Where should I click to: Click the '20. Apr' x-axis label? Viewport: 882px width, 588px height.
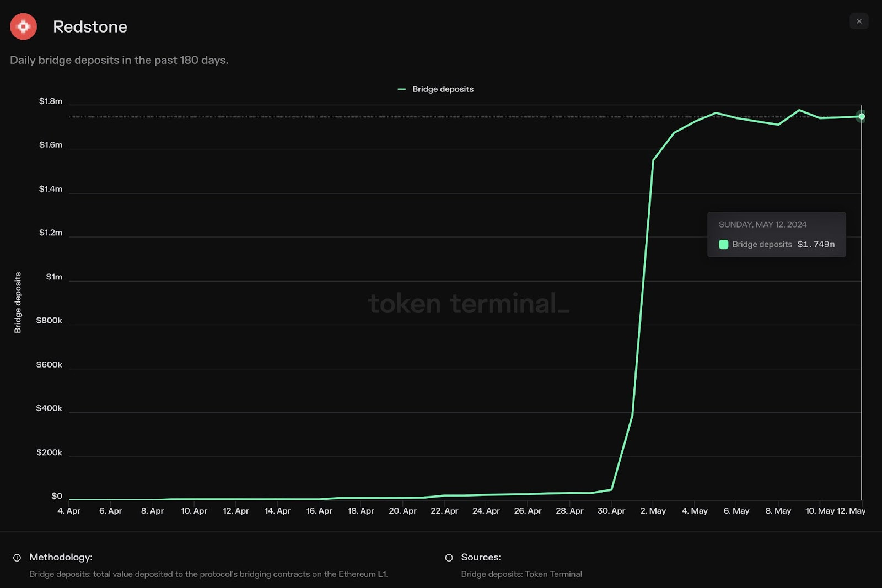tap(402, 511)
